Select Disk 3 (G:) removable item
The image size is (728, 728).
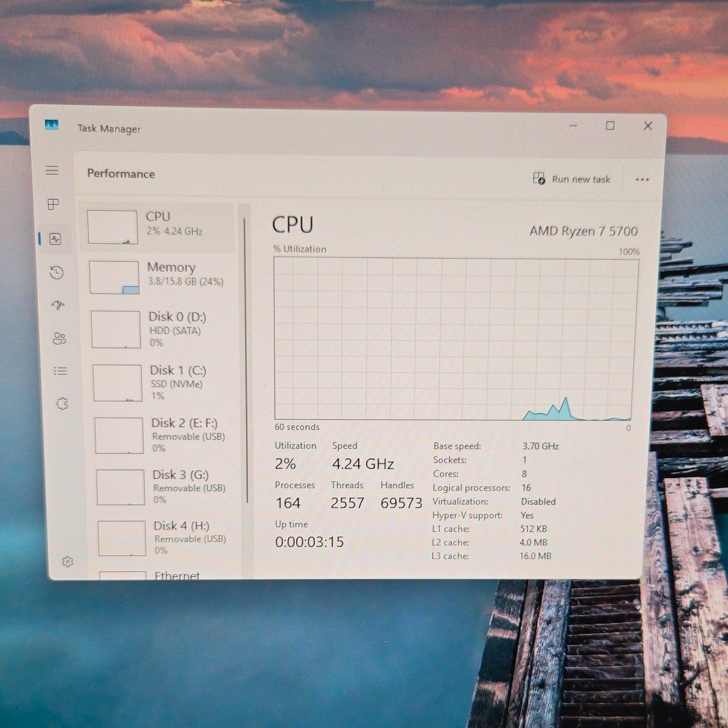167,487
